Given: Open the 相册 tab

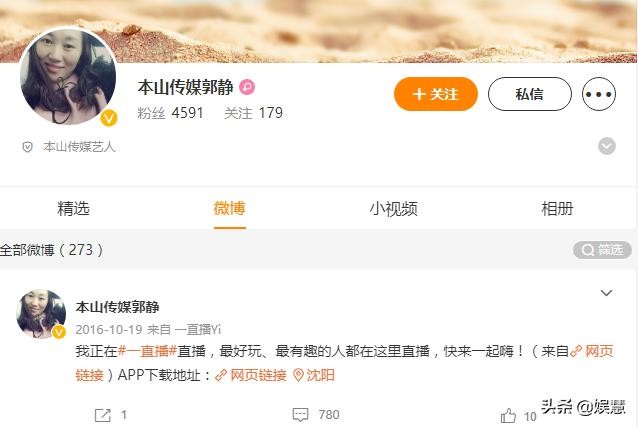Looking at the screenshot, I should tap(557, 208).
